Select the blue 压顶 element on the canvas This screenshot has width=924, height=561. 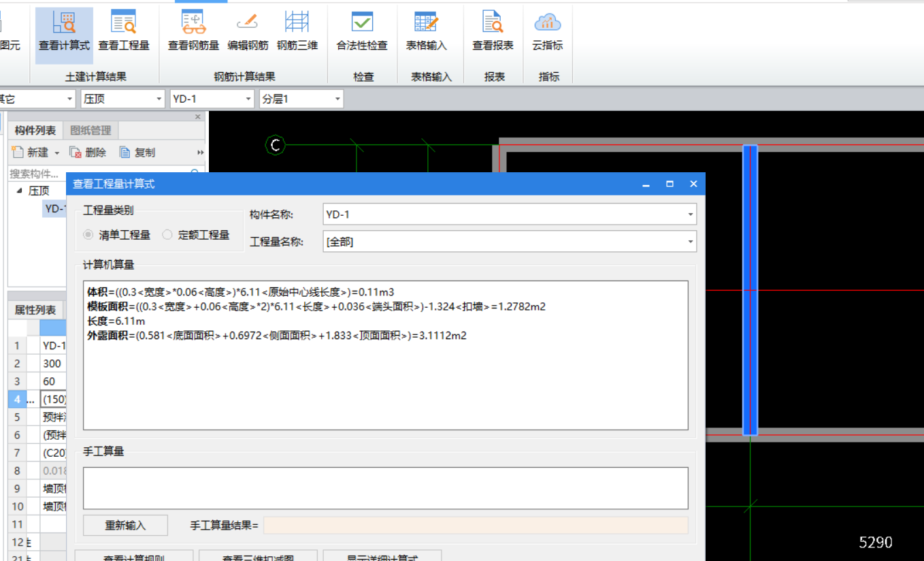[x=750, y=290]
